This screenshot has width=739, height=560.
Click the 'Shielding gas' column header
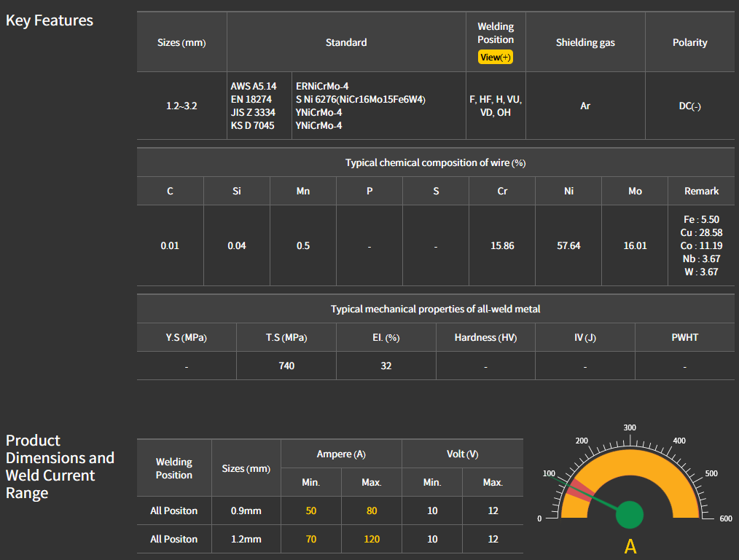tap(585, 42)
